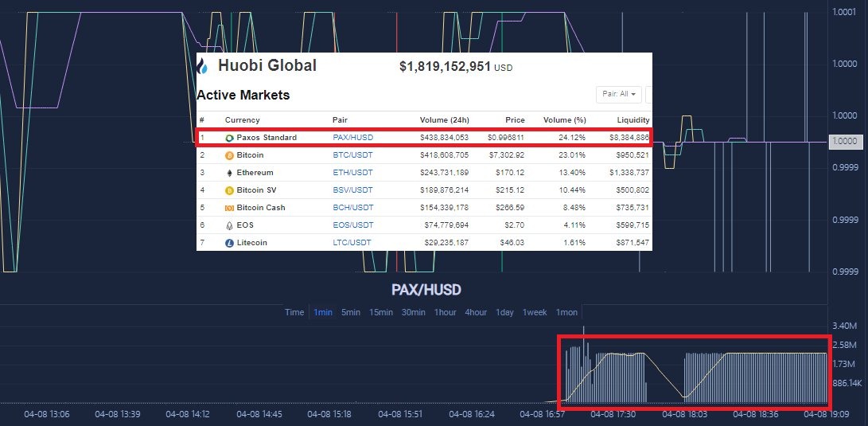Viewport: 868px width, 426px height.
Task: Open the ETH/USDT pair link
Action: pyautogui.click(x=352, y=172)
